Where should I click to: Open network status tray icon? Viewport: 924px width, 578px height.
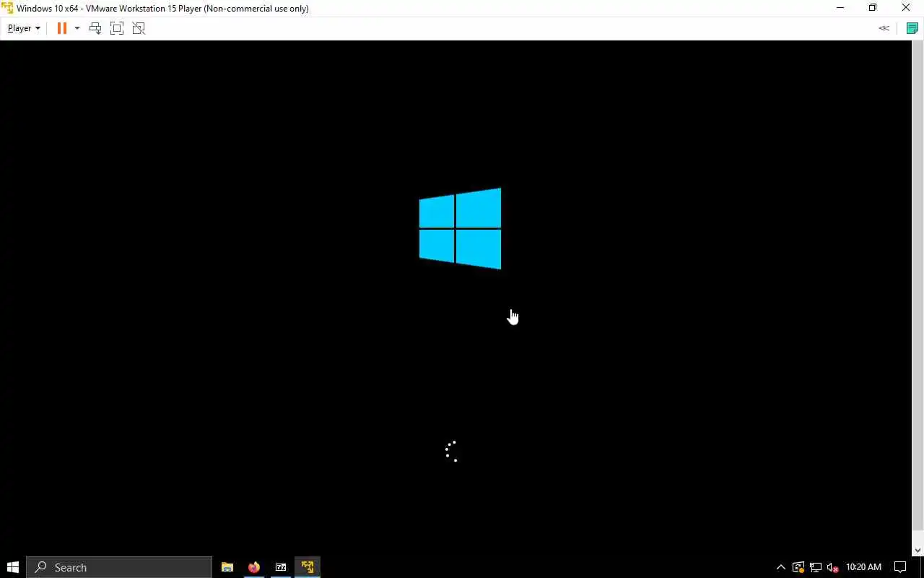point(816,567)
